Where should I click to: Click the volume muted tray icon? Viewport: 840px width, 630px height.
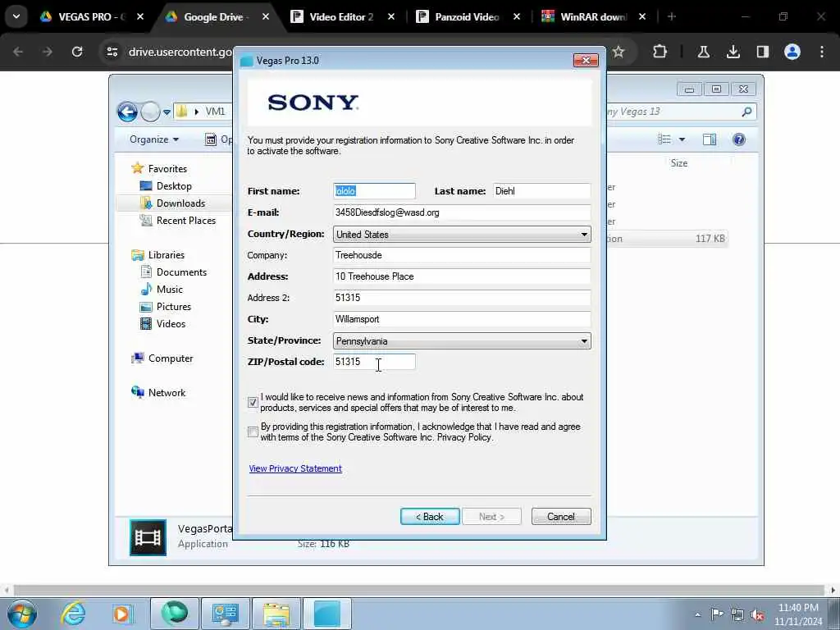click(x=757, y=614)
